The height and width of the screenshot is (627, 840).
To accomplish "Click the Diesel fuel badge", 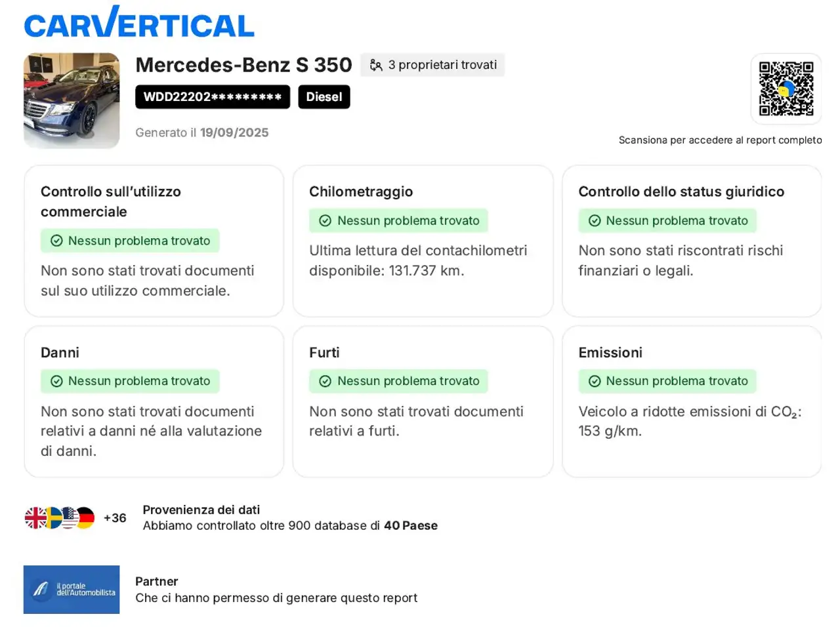I will click(324, 97).
